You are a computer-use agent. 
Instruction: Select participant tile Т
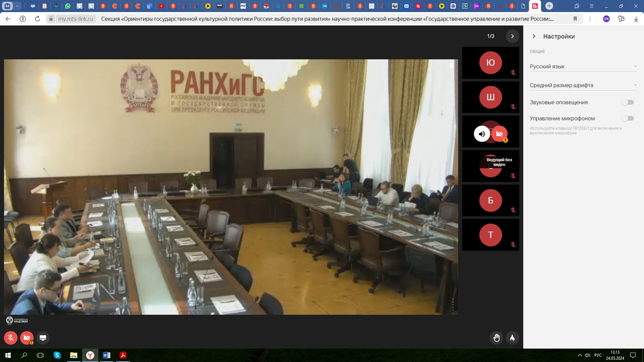pos(490,235)
